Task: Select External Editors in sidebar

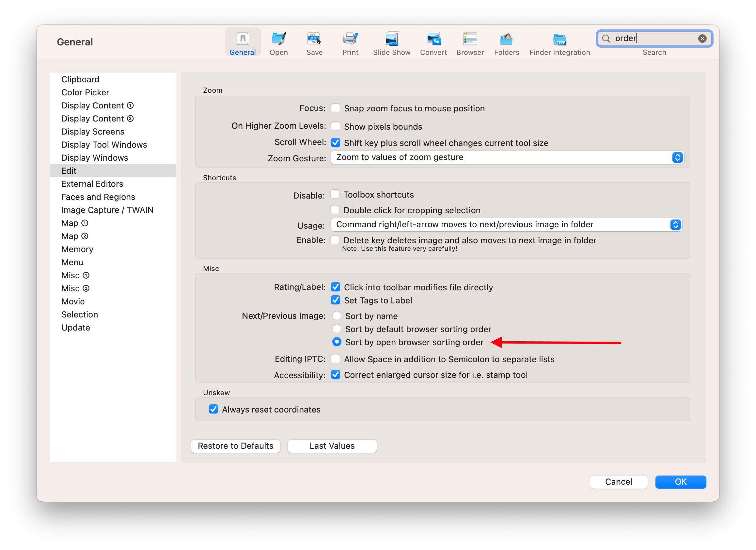Action: (113, 184)
